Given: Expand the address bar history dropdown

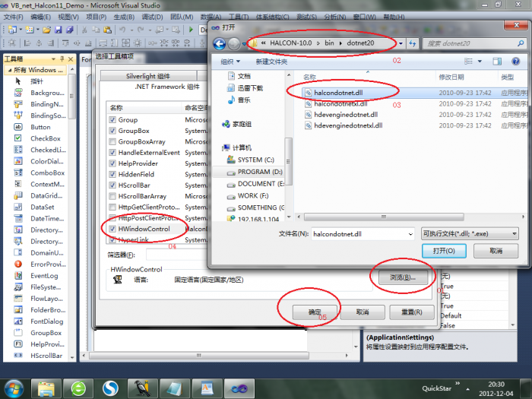Looking at the screenshot, I should 401,43.
